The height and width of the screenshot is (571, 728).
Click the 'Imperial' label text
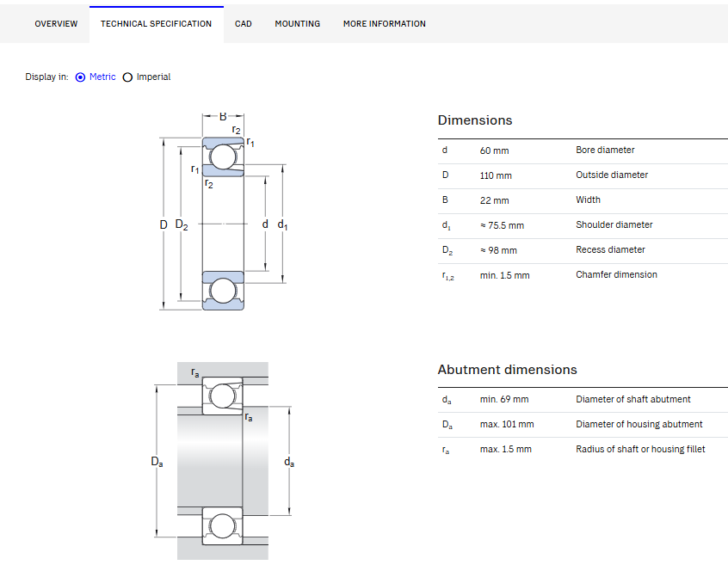point(153,77)
